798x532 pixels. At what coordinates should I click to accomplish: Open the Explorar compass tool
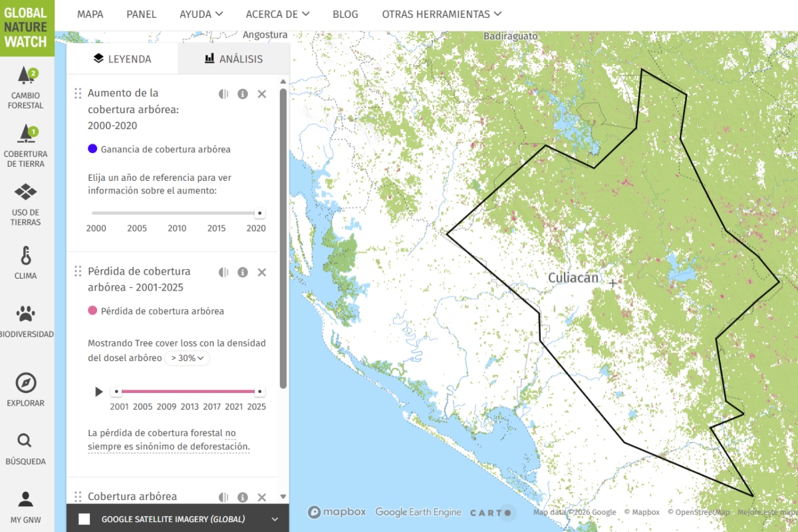click(x=25, y=390)
